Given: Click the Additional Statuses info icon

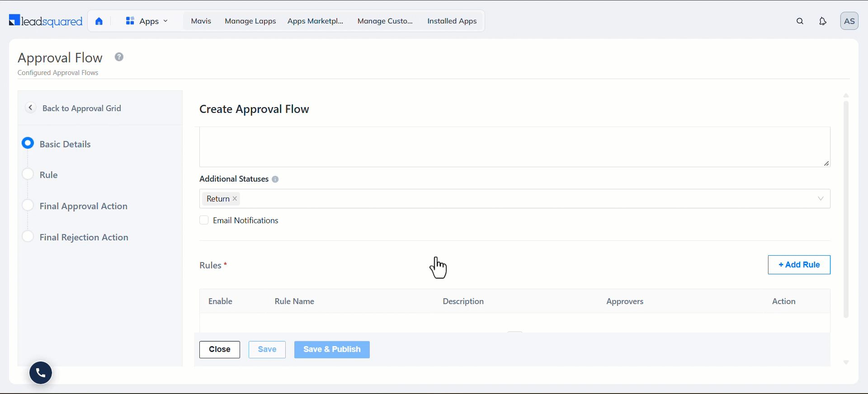Looking at the screenshot, I should pyautogui.click(x=275, y=179).
